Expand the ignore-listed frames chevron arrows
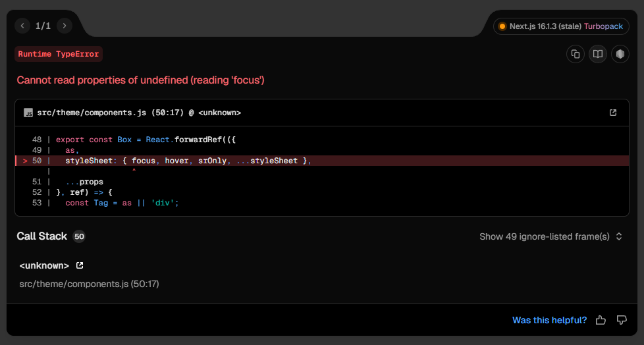The height and width of the screenshot is (345, 644). 619,236
